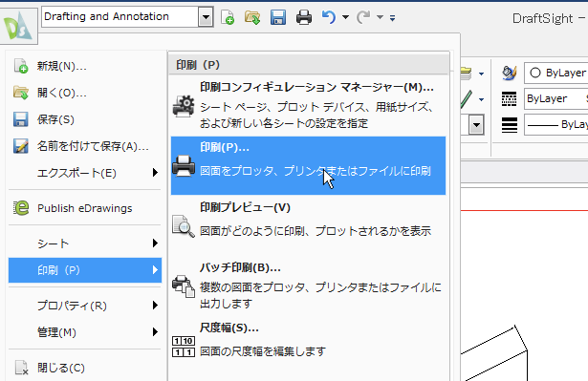Click the new file icon beside 新規(N)
The width and height of the screenshot is (588, 381).
[x=21, y=66]
